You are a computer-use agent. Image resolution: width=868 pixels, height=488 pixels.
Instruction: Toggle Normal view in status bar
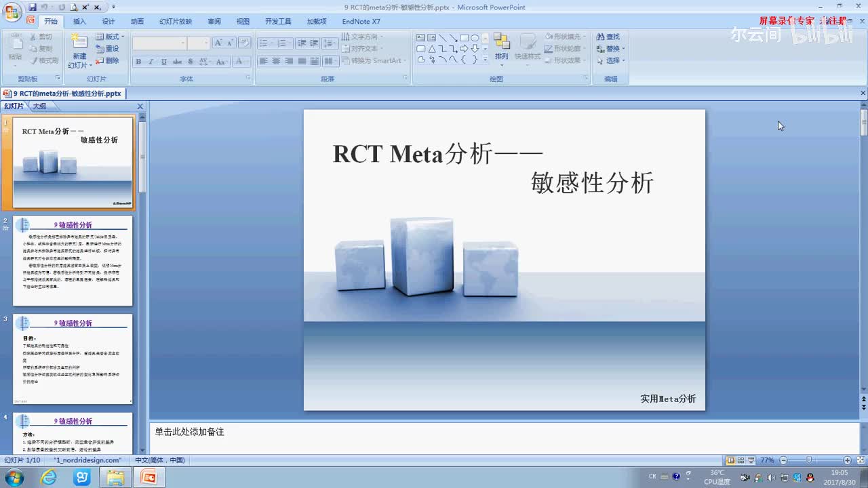(730, 460)
